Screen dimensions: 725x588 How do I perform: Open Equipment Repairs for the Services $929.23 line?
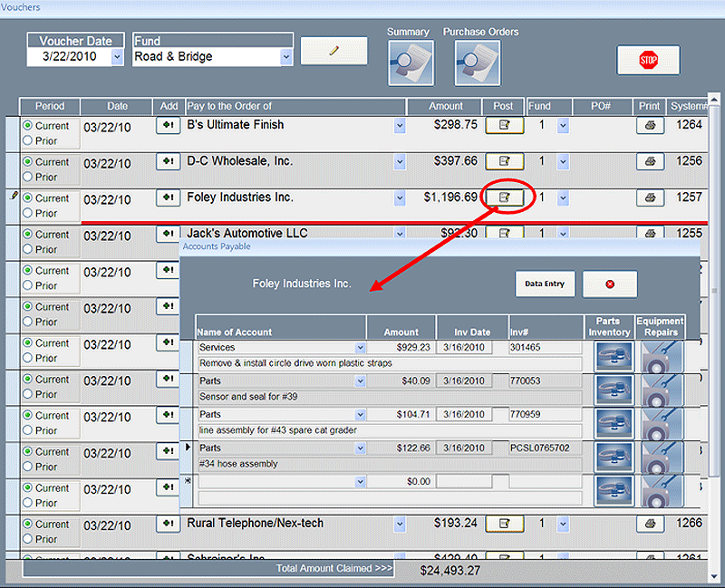(662, 356)
